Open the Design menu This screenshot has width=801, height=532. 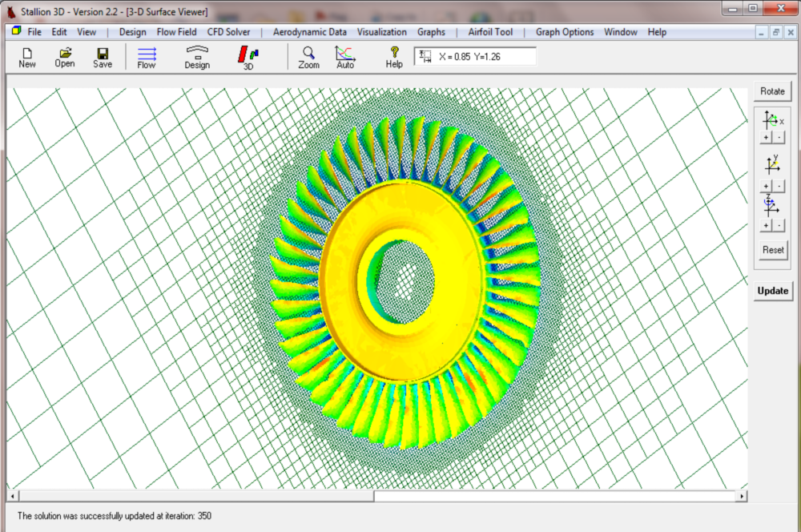coord(133,32)
